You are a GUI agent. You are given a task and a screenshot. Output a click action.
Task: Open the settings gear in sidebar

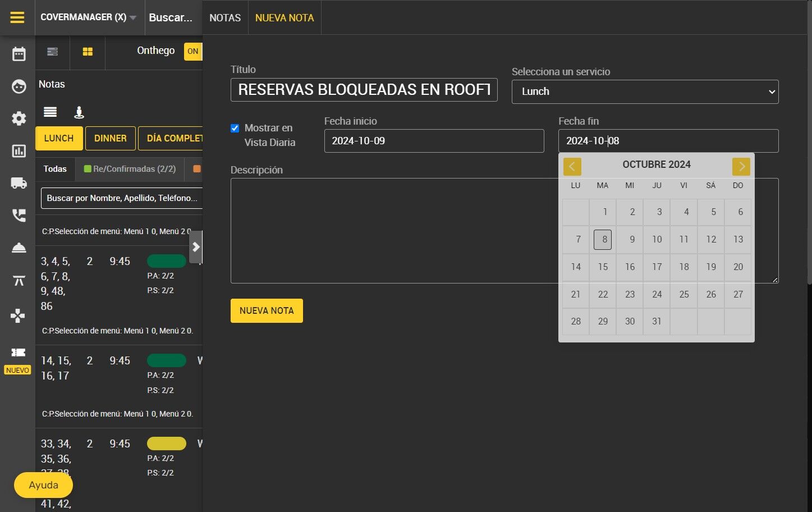click(19, 118)
